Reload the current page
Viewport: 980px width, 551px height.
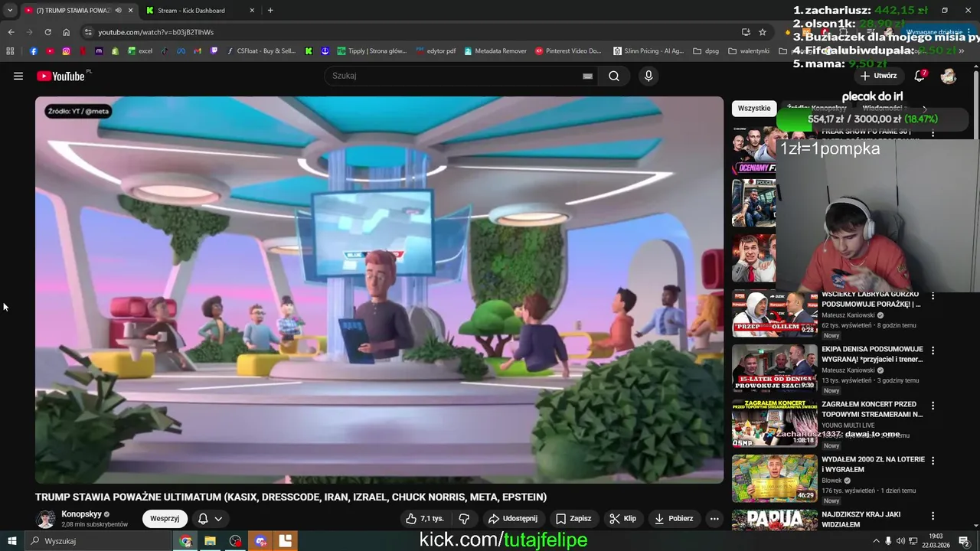click(x=47, y=32)
